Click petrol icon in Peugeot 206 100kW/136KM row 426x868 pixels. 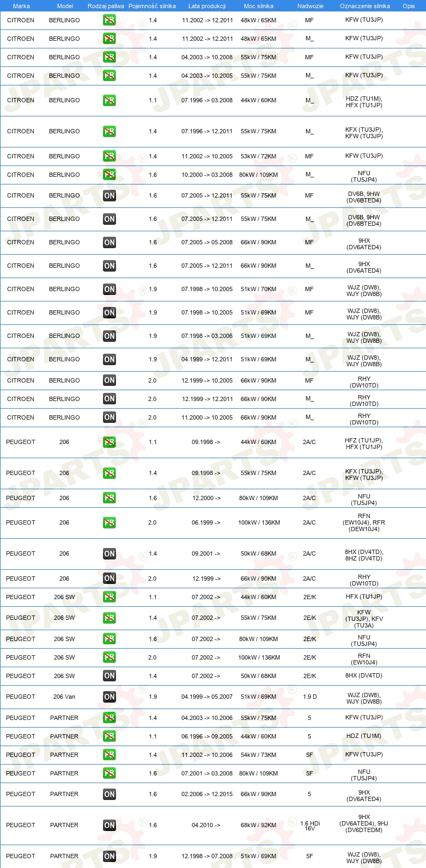pos(109,522)
